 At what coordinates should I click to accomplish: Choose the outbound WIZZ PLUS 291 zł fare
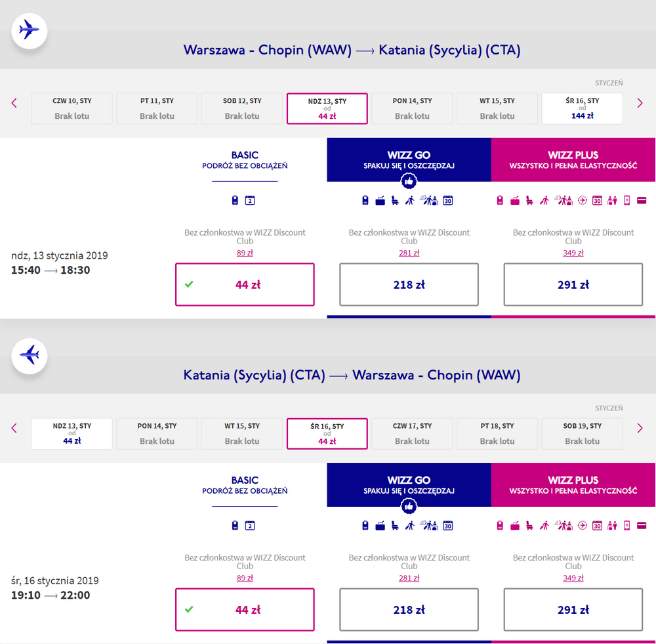pyautogui.click(x=573, y=284)
